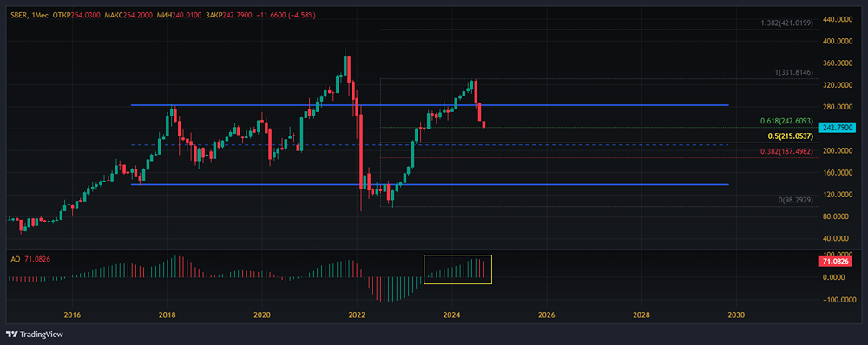The image size is (868, 345).
Task: Click the TradingView logo
Action: tap(35, 335)
